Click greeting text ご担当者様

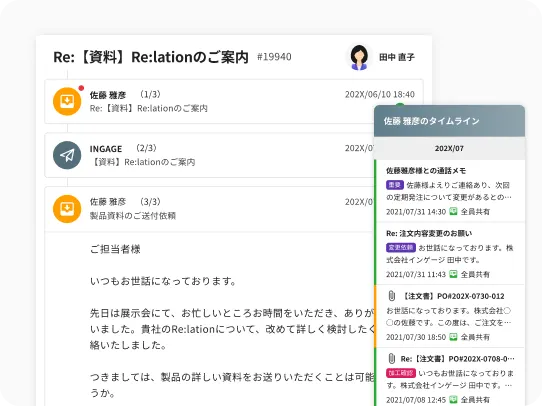[x=115, y=249]
